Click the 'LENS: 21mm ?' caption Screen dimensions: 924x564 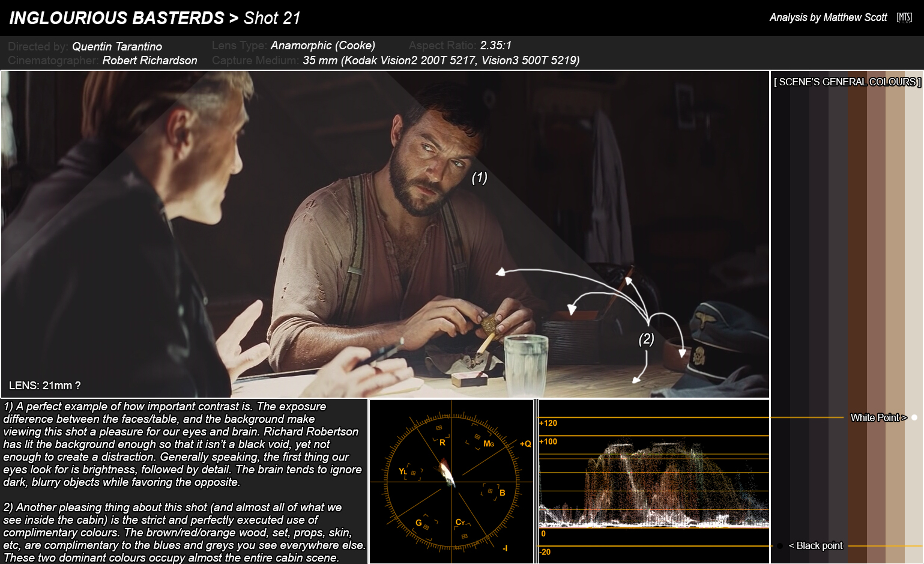click(x=45, y=386)
